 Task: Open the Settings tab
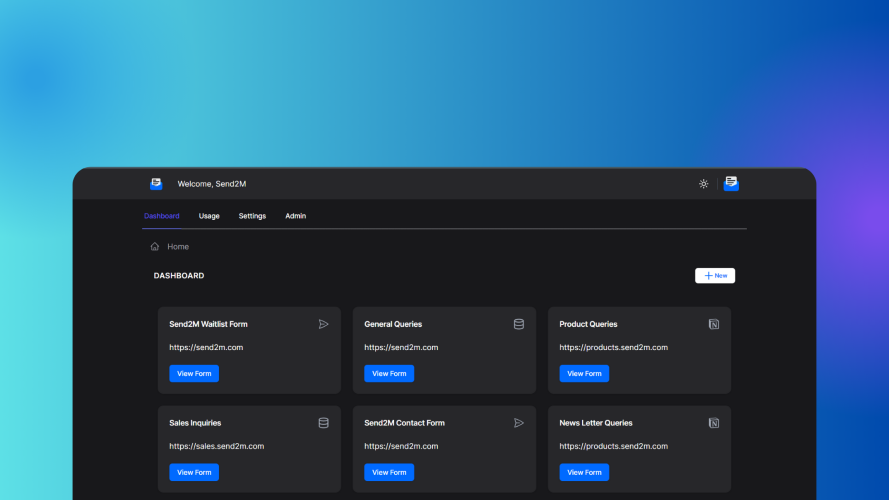[x=252, y=216]
